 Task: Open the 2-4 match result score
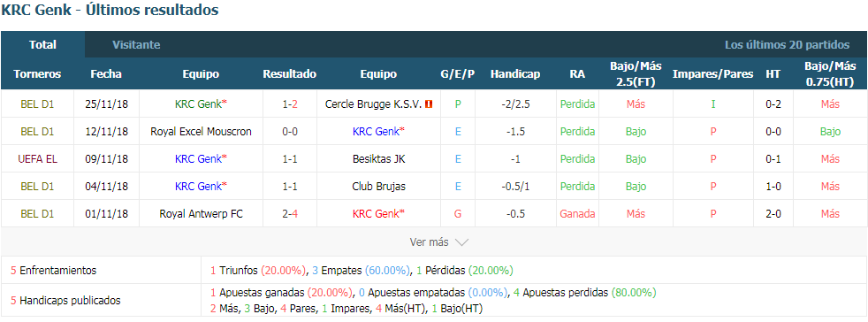click(290, 213)
